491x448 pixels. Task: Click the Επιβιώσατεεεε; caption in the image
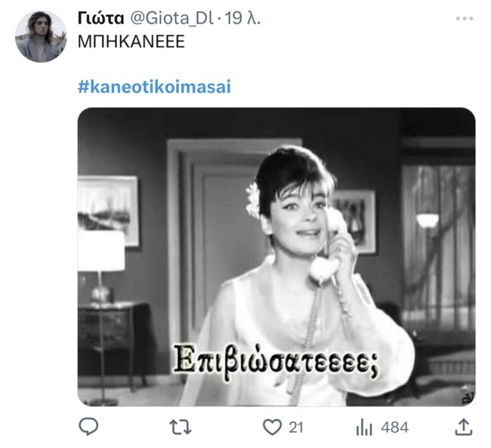pyautogui.click(x=276, y=363)
